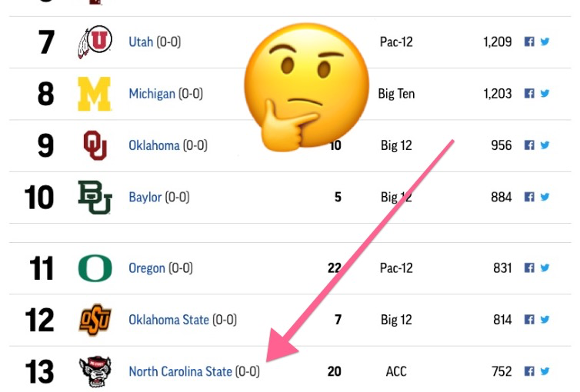The width and height of the screenshot is (580, 392).
Task: Tweet the North Carolina State ranking
Action: [545, 371]
